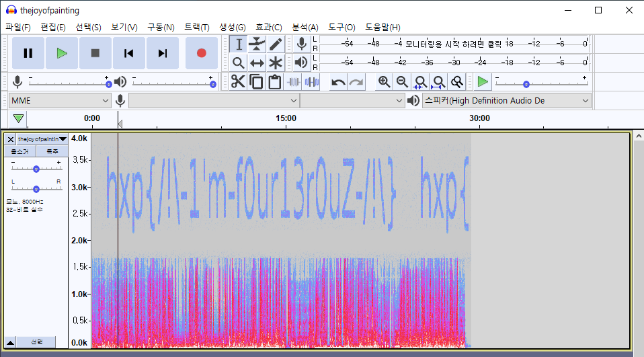Skip to end of track
The image size is (644, 357).
tap(163, 53)
